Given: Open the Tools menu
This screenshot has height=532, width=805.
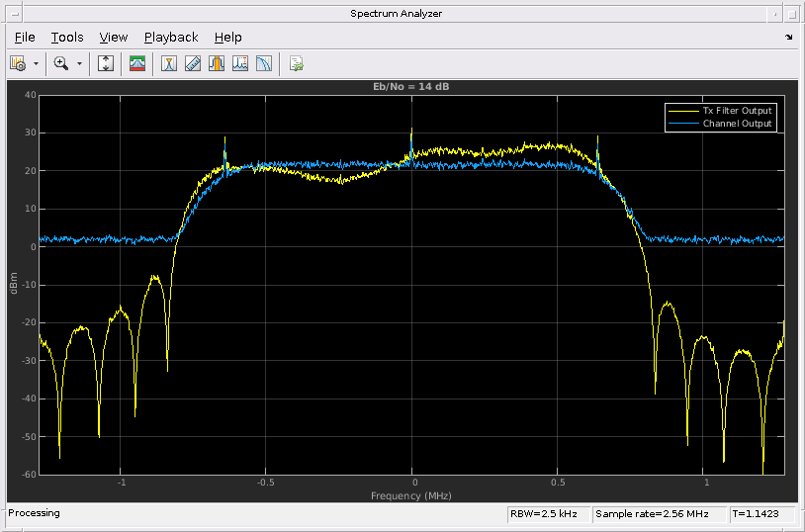Looking at the screenshot, I should click(67, 37).
